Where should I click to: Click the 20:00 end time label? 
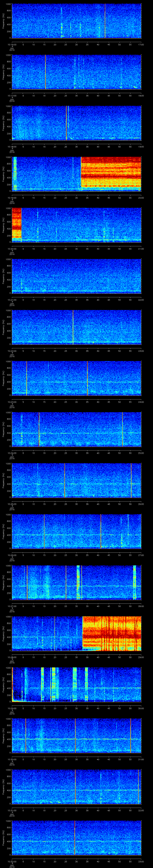tap(141, 197)
